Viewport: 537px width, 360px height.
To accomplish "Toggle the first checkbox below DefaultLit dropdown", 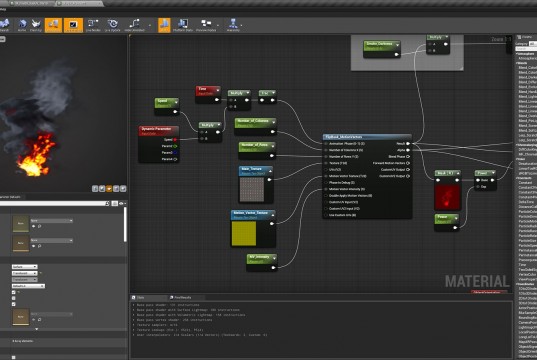I will click(x=14, y=292).
